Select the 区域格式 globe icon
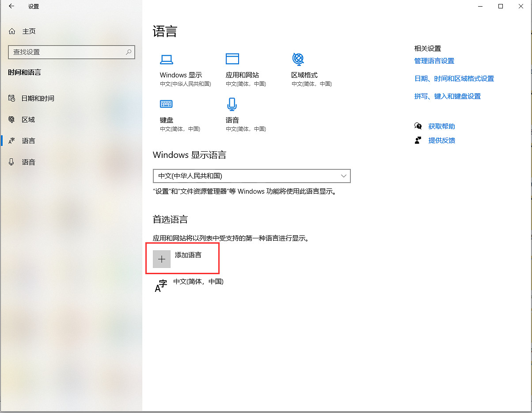The height and width of the screenshot is (413, 532). tap(298, 59)
